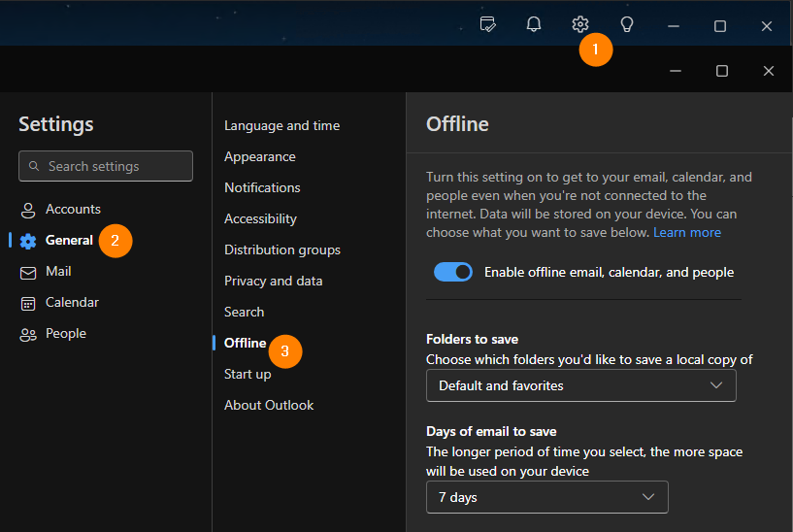The height and width of the screenshot is (532, 793).
Task: Open Appearance settings
Action: coord(260,156)
